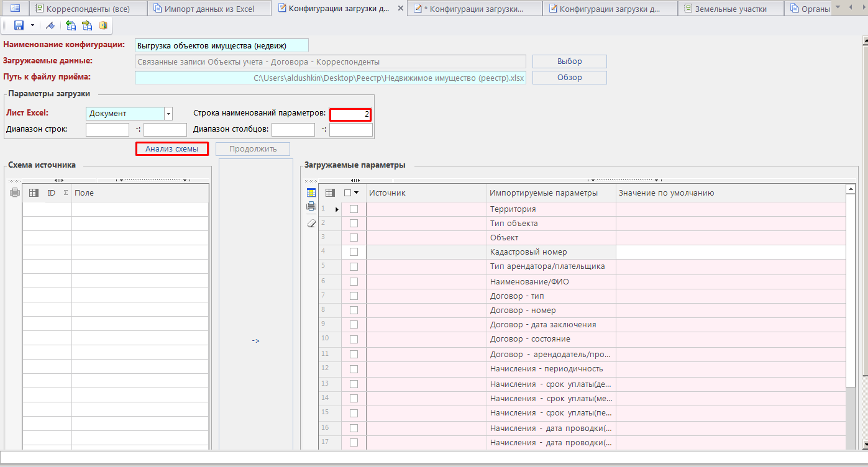868x467 pixels.
Task: Click grid layout icon in Схема источника header
Action: 34,193
